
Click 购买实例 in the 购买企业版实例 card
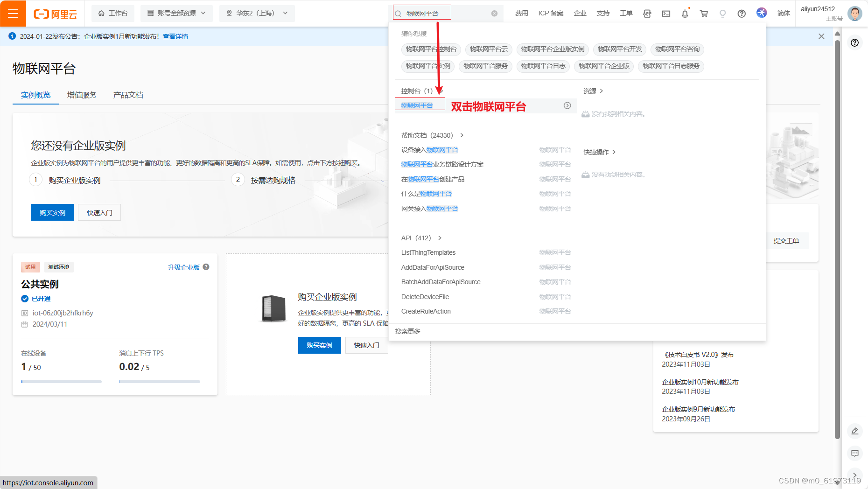click(320, 345)
